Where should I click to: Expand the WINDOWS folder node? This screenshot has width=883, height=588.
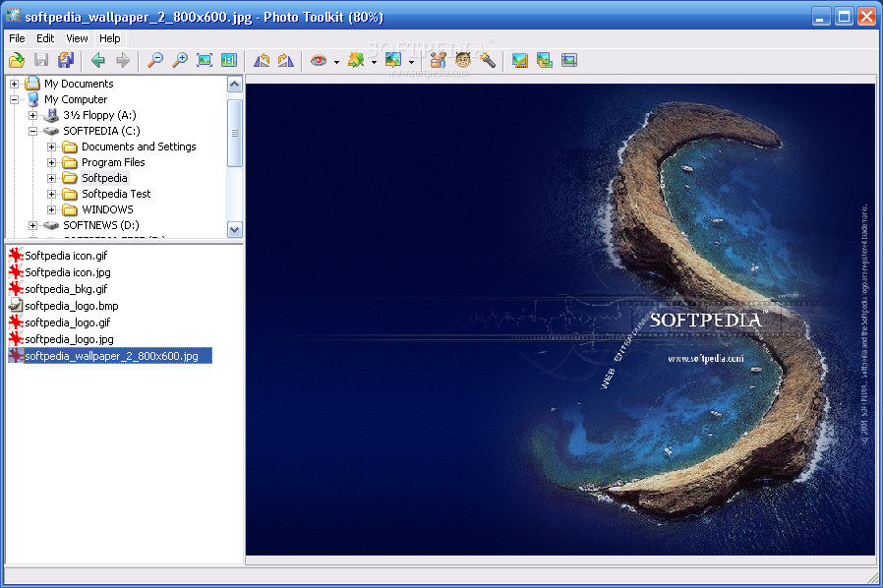click(x=51, y=210)
